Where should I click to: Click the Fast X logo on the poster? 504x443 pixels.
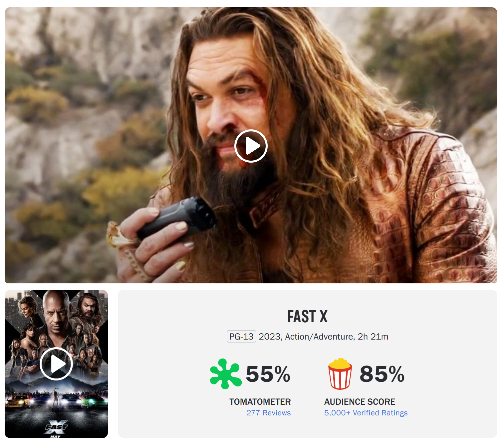56,427
